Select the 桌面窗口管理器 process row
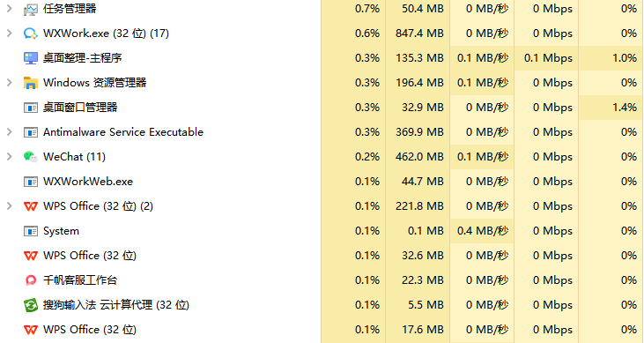Image resolution: width=644 pixels, height=343 pixels. click(x=322, y=108)
